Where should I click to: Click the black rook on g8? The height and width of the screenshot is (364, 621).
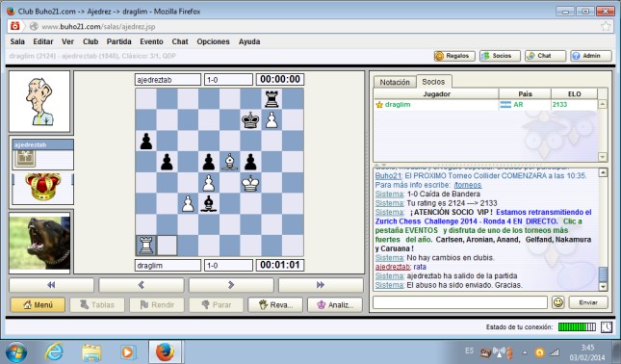tap(272, 98)
